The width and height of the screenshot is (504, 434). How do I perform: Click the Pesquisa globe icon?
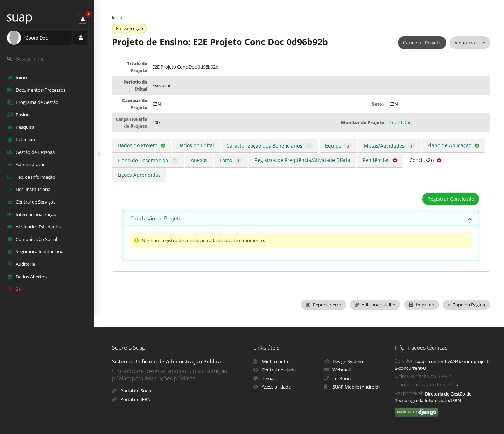pyautogui.click(x=10, y=127)
